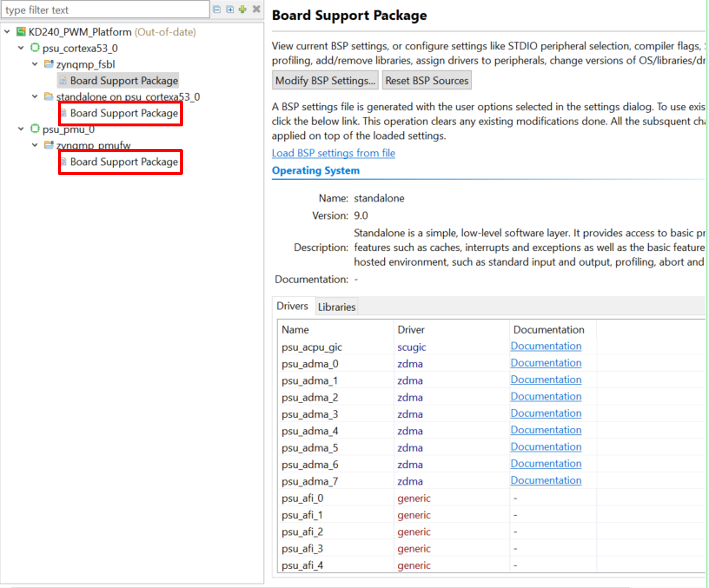Switch to the Libraries tab
This screenshot has height=588, width=709.
click(x=336, y=307)
